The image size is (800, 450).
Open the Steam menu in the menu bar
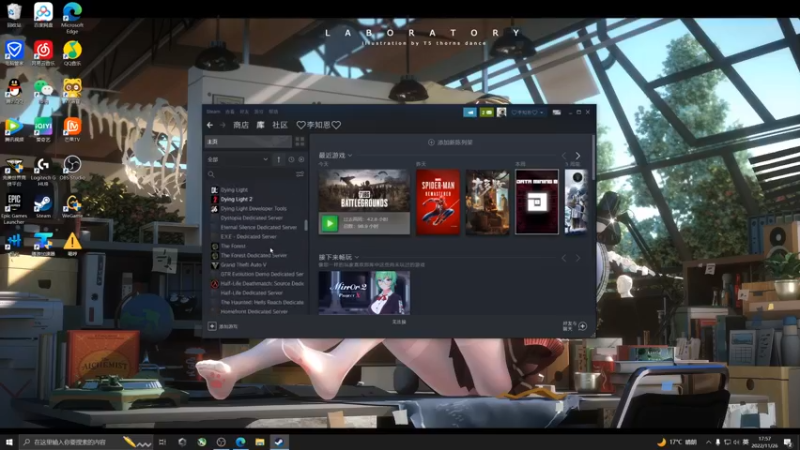coord(213,112)
